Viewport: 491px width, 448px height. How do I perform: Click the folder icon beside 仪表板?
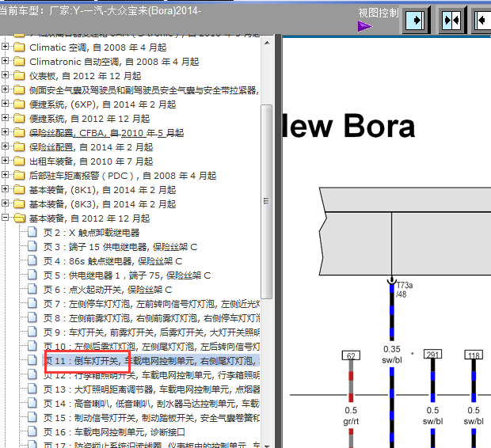tap(19, 76)
